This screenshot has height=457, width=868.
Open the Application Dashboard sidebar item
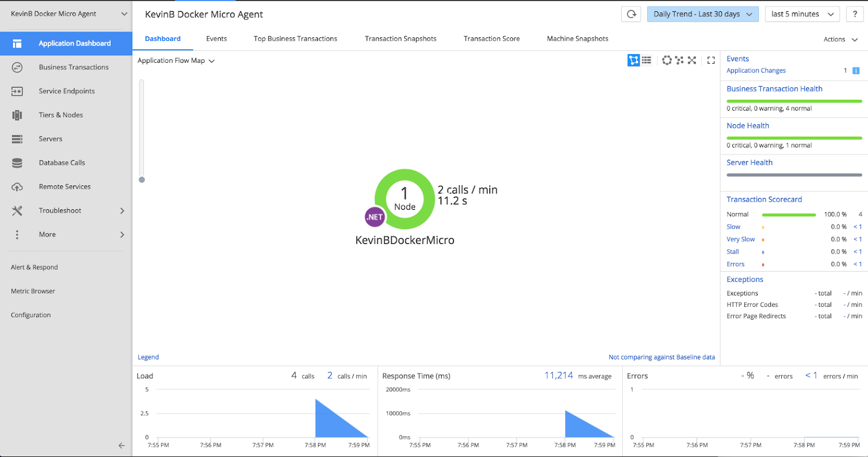point(66,43)
